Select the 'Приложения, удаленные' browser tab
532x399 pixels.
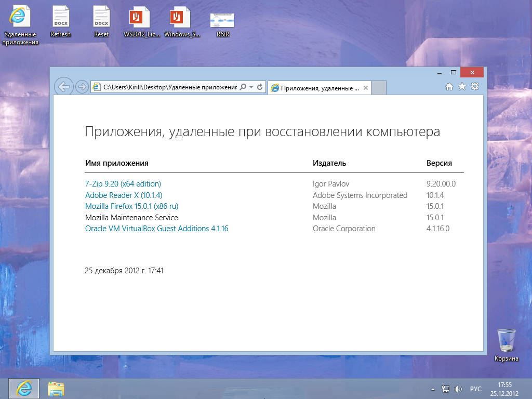pos(318,88)
